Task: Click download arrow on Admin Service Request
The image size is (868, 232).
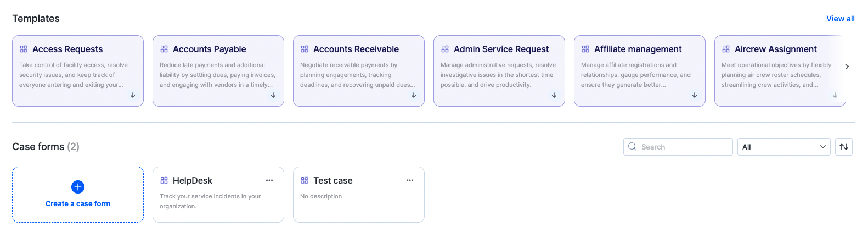Action: point(554,95)
